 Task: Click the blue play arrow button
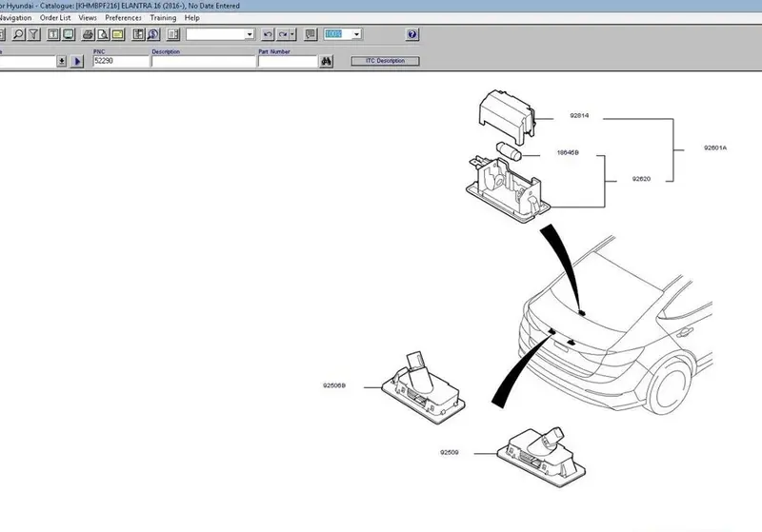point(77,61)
